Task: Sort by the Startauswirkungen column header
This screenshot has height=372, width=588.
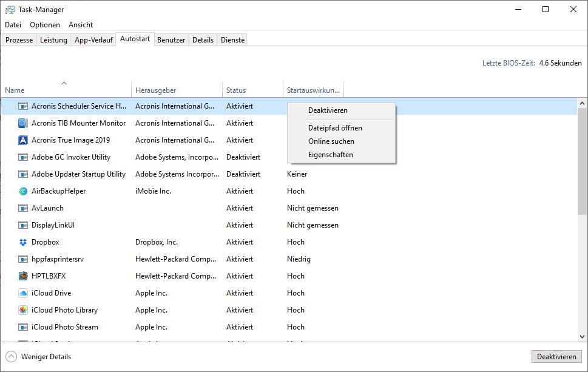Action: pos(313,90)
